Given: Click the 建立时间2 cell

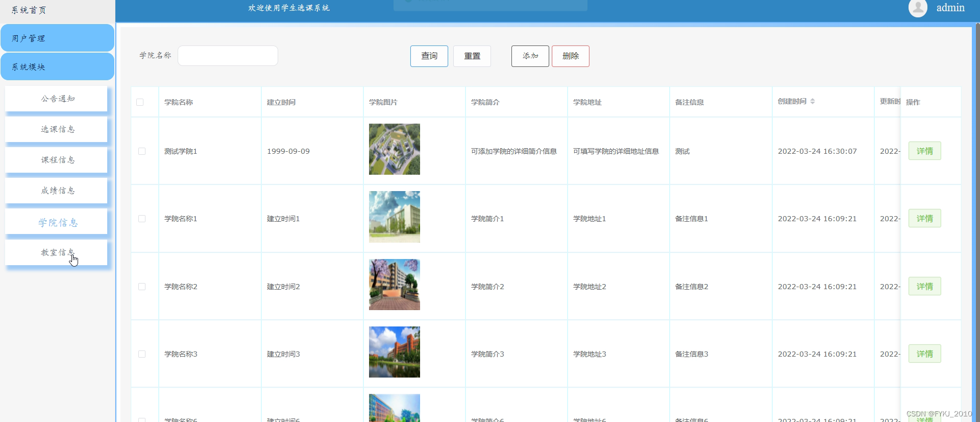Looking at the screenshot, I should coord(283,287).
